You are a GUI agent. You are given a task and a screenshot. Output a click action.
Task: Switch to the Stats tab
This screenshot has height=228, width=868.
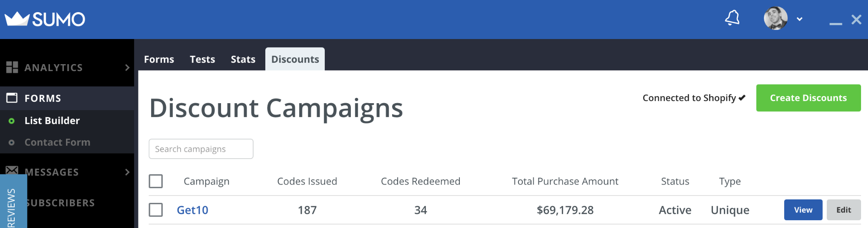[243, 59]
